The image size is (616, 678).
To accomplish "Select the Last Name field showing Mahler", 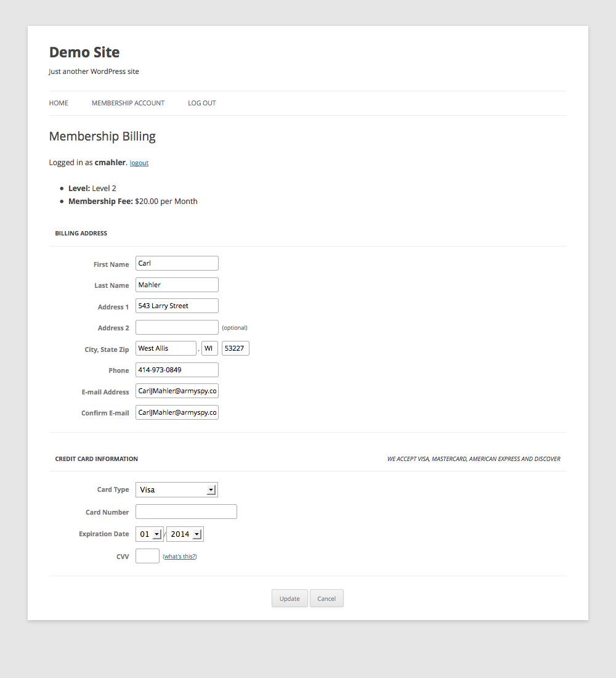I will click(177, 284).
